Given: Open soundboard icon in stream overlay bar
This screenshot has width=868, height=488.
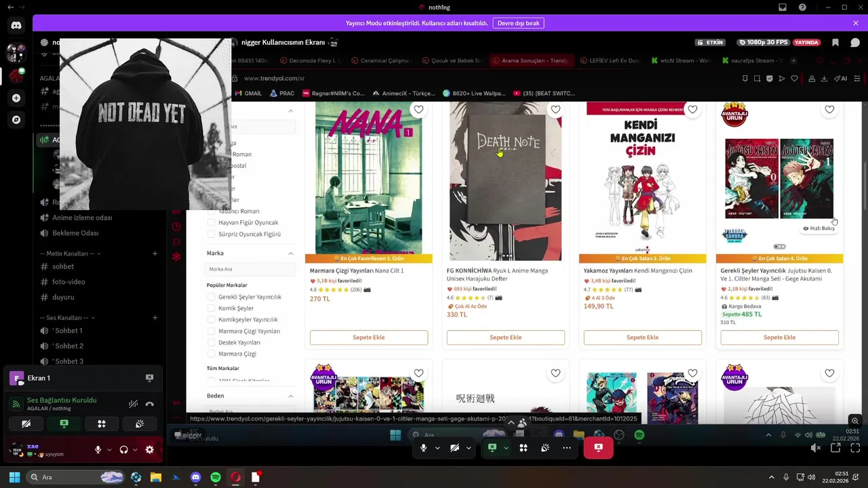Looking at the screenshot, I should (545, 448).
